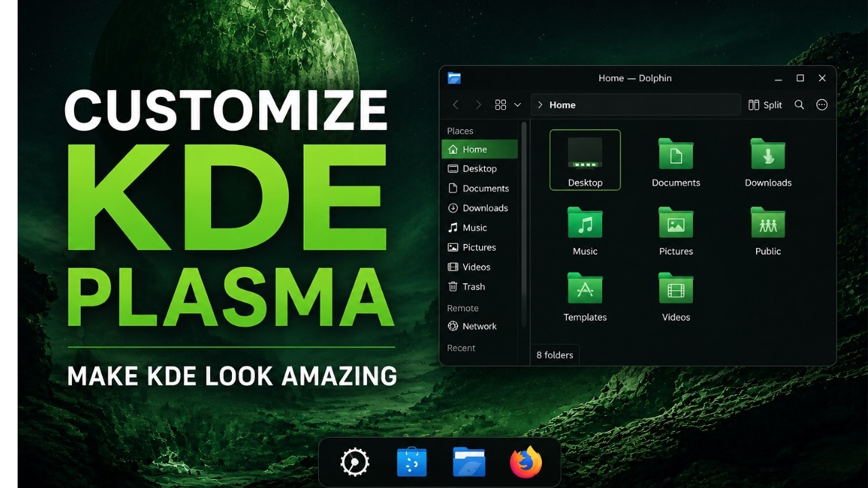Click the 'Recent' section header
This screenshot has width=868, height=488.
461,348
